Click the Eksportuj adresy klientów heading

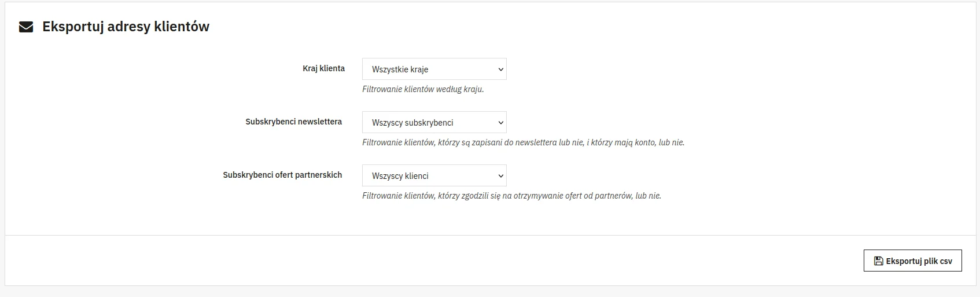click(x=126, y=27)
